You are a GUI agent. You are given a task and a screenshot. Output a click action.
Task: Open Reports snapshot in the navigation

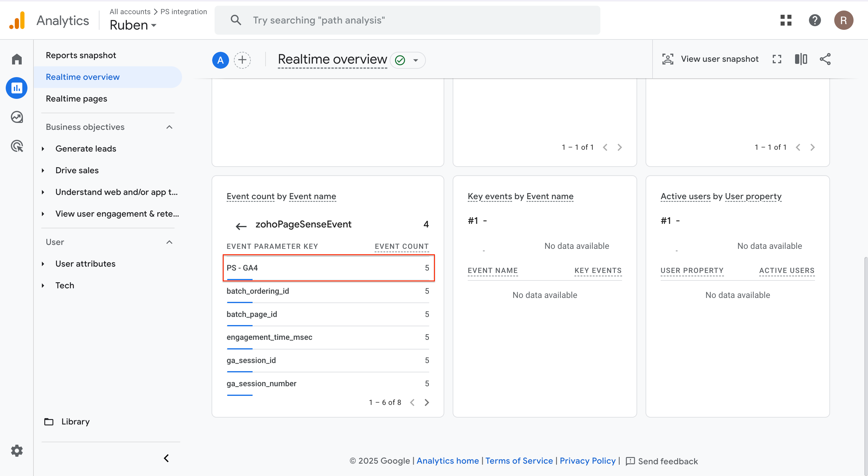(x=81, y=55)
